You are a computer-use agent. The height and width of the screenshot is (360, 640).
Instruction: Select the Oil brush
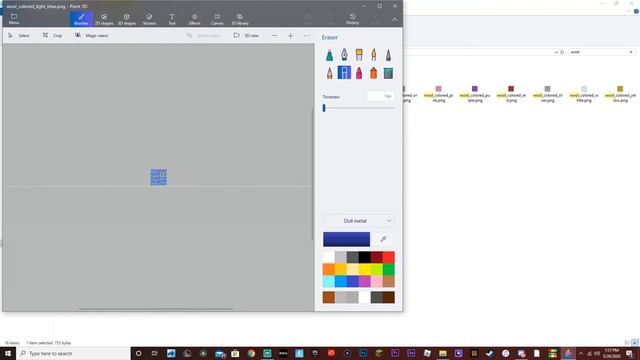click(x=359, y=55)
